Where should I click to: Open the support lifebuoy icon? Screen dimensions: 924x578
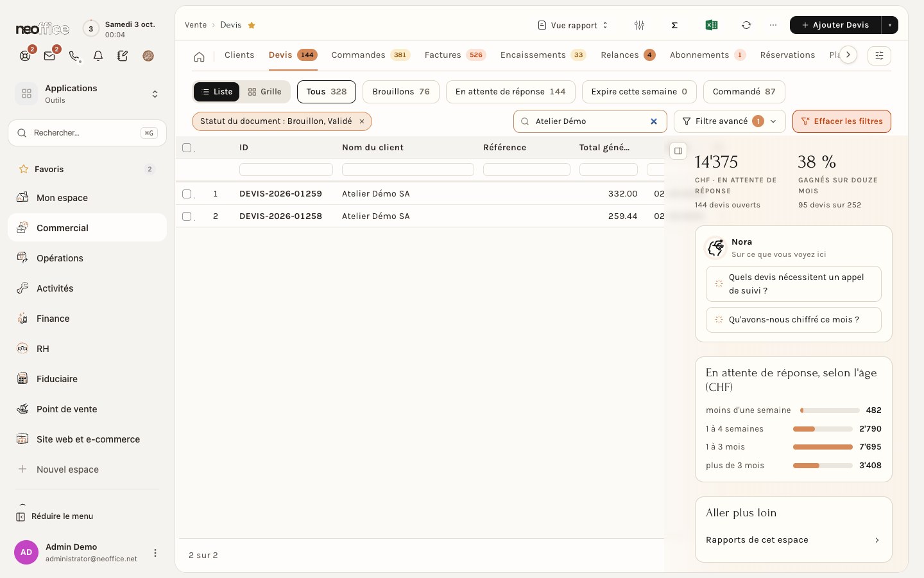[x=25, y=56]
